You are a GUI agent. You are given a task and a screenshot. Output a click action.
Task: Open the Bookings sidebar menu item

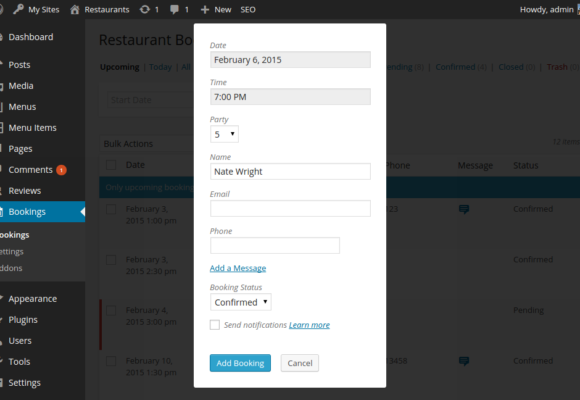point(43,212)
